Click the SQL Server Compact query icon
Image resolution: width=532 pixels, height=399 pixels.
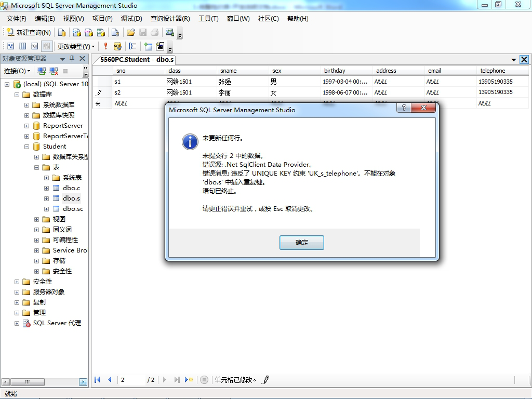[x=115, y=32]
